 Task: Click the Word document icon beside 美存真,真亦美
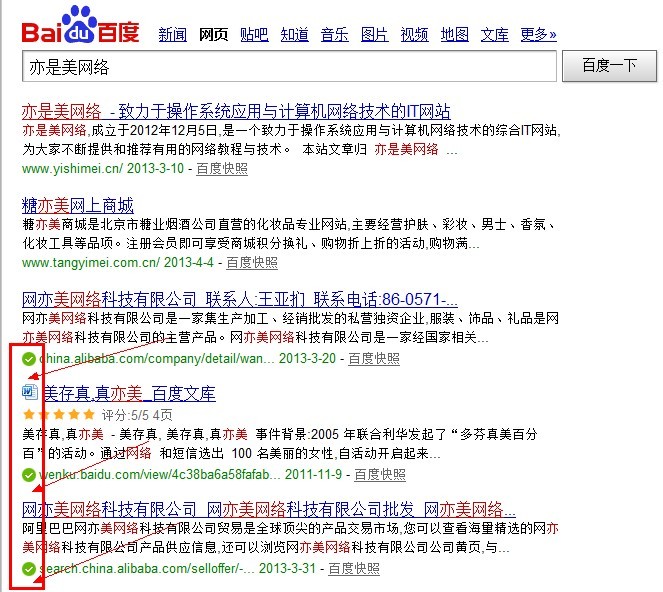30,392
